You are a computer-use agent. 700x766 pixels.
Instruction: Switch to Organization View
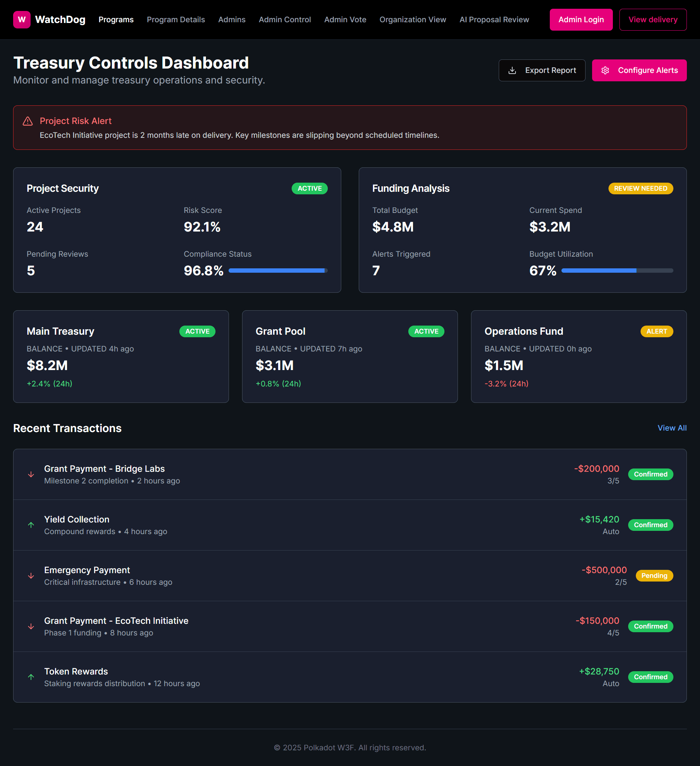coord(412,20)
